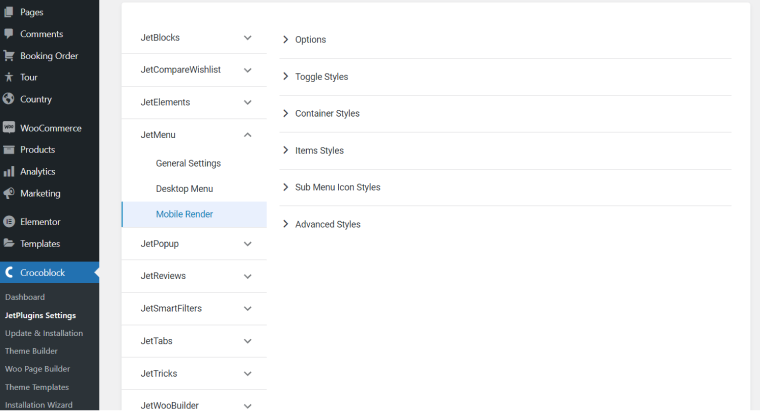Expand Sub Menu Icon Styles section
The image size is (760, 411).
coord(505,187)
